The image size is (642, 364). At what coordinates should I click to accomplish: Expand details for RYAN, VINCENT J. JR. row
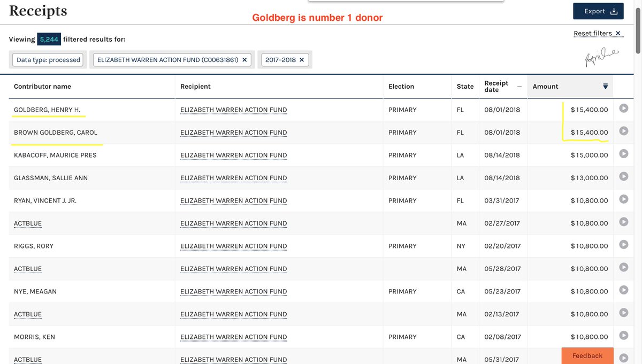tap(623, 200)
